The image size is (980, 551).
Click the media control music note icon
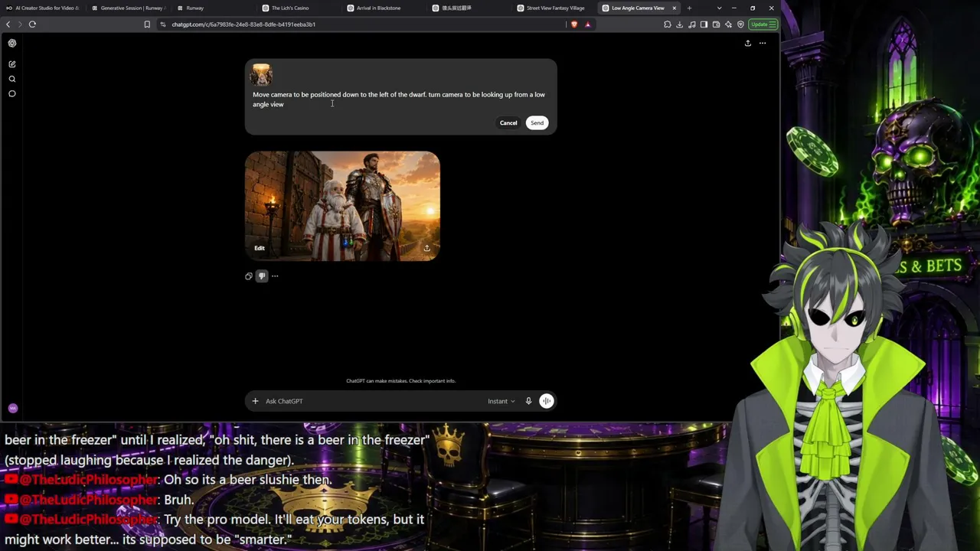click(x=692, y=24)
